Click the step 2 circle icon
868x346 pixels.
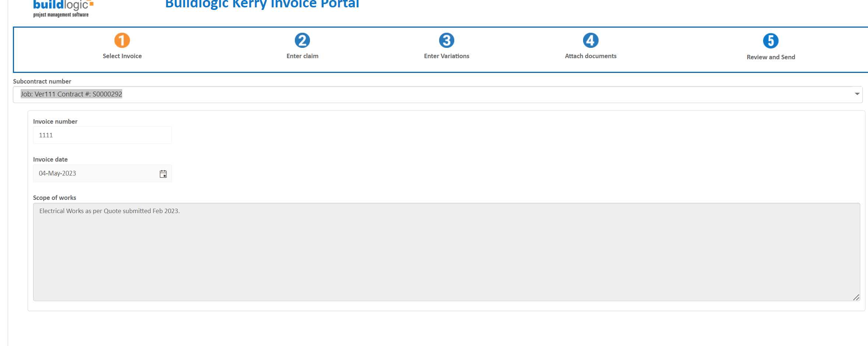tap(303, 40)
